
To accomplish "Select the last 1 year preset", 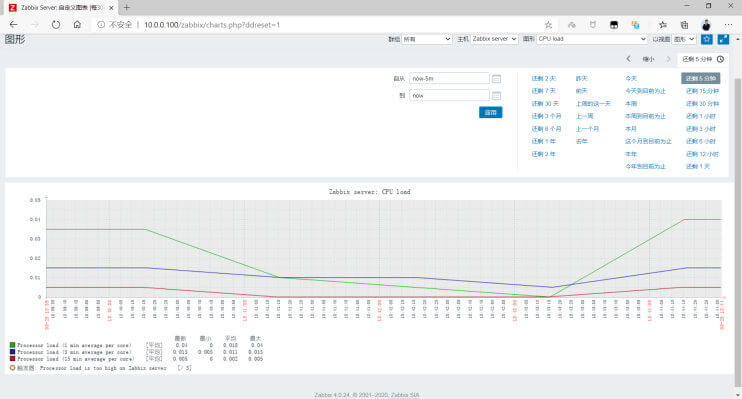I will (x=543, y=141).
